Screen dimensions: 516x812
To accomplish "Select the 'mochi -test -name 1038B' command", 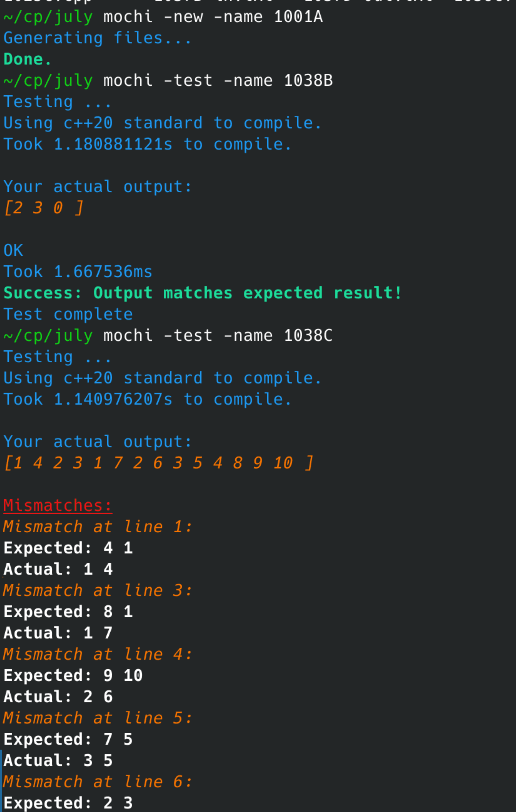I will tap(218, 81).
